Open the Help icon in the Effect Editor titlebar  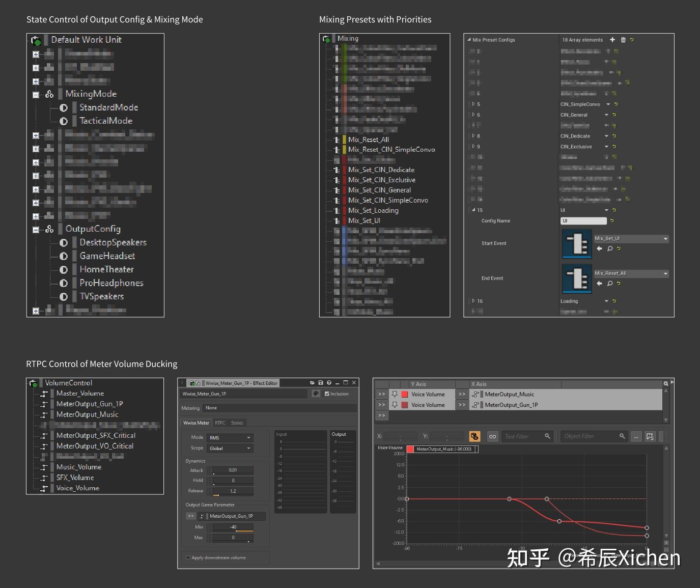(329, 382)
